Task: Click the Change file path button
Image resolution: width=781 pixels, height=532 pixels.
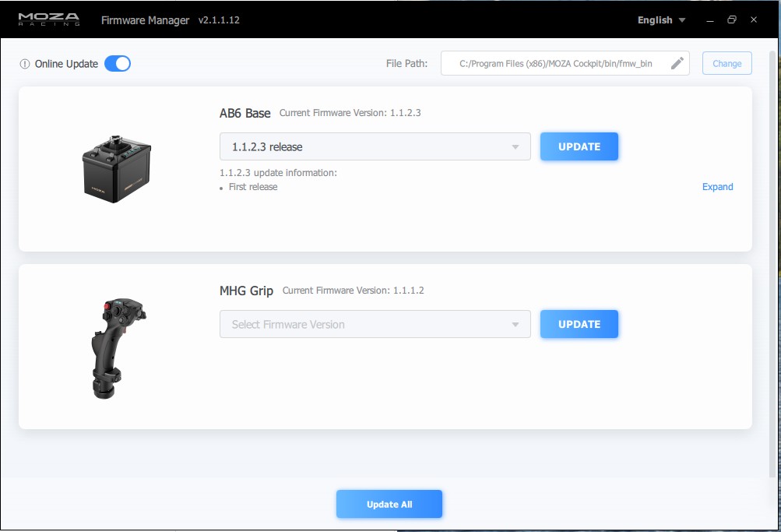Action: coord(726,63)
